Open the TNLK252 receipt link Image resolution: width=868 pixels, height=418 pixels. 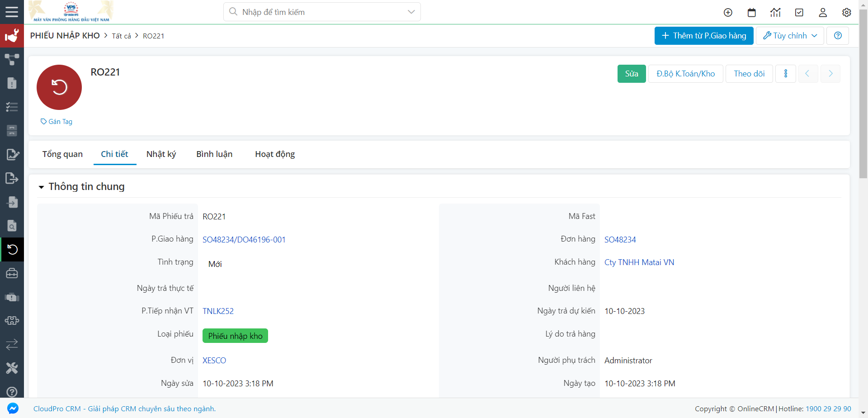point(218,311)
